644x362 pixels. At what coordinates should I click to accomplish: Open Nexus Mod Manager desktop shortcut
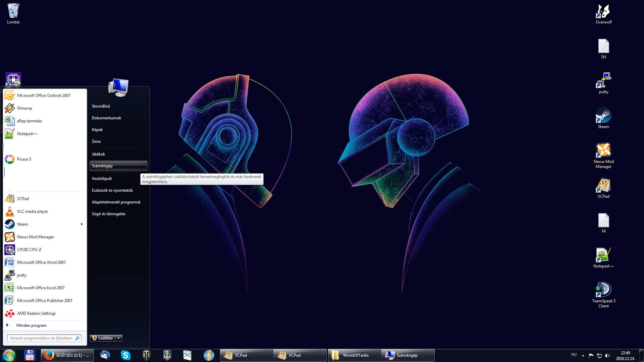[603, 155]
